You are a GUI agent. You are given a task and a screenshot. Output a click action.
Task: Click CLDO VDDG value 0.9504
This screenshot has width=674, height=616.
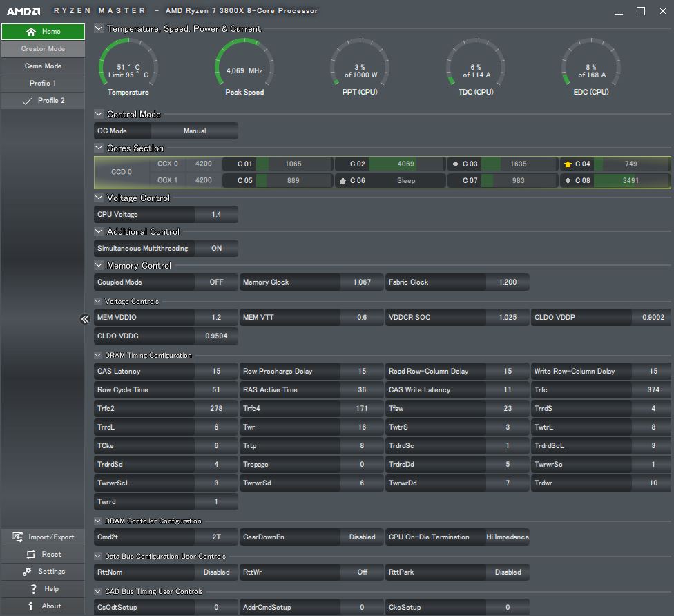(x=216, y=336)
